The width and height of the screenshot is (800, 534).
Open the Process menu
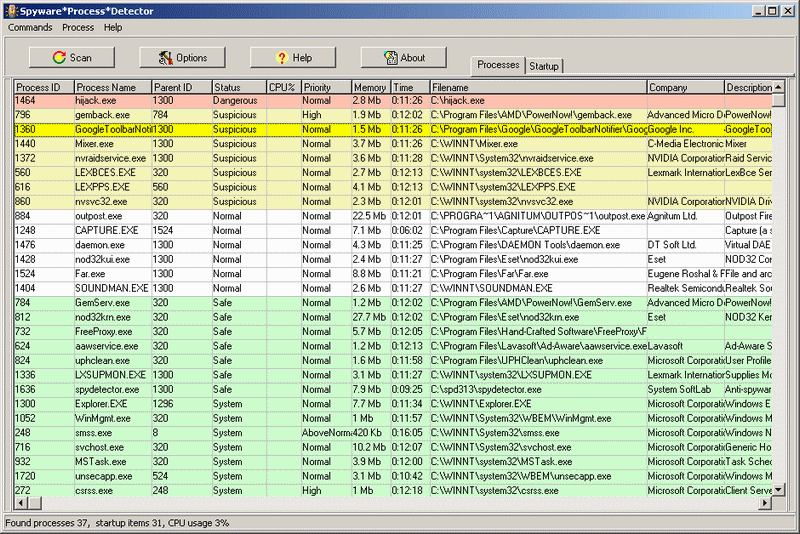click(78, 28)
